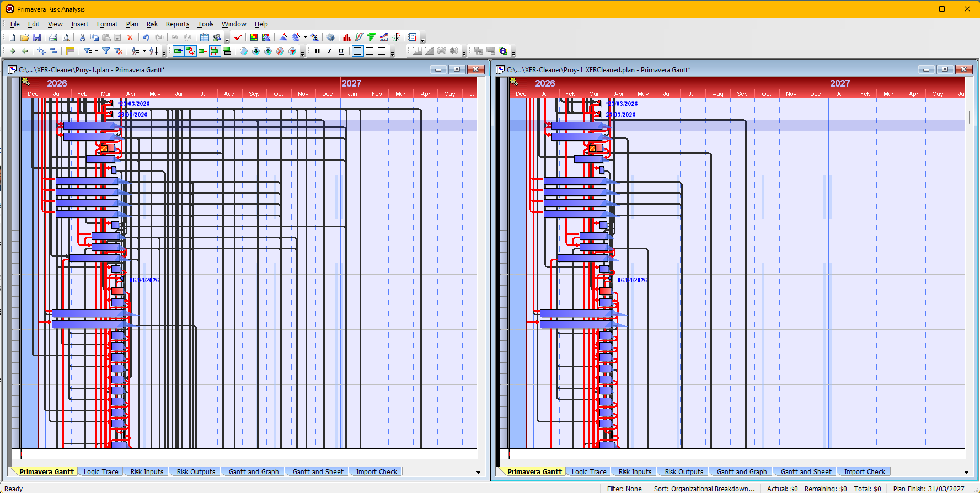Click the 06/04/2026 date label in Proy-1.plan
Screen dimensions: 980x493
[144, 280]
